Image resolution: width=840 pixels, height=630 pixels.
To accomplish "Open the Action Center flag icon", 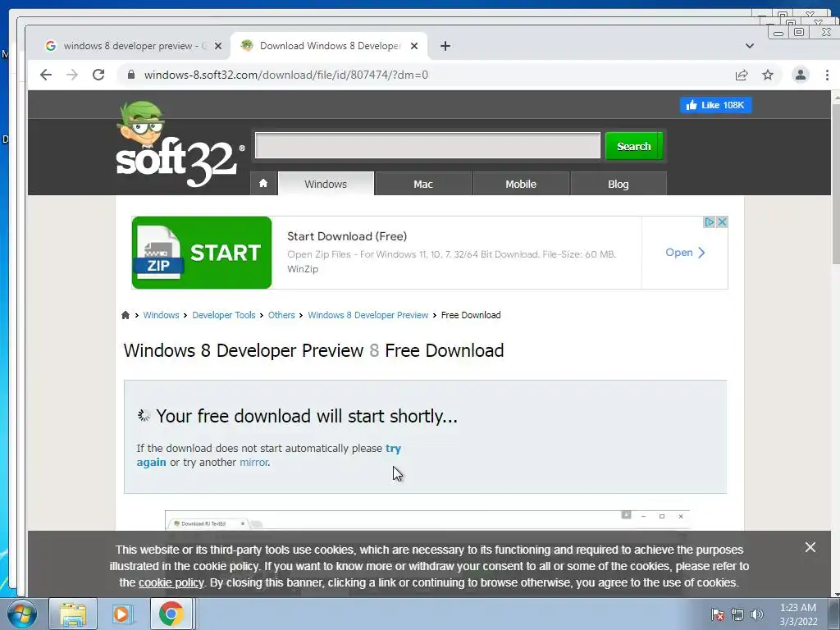I will [718, 614].
